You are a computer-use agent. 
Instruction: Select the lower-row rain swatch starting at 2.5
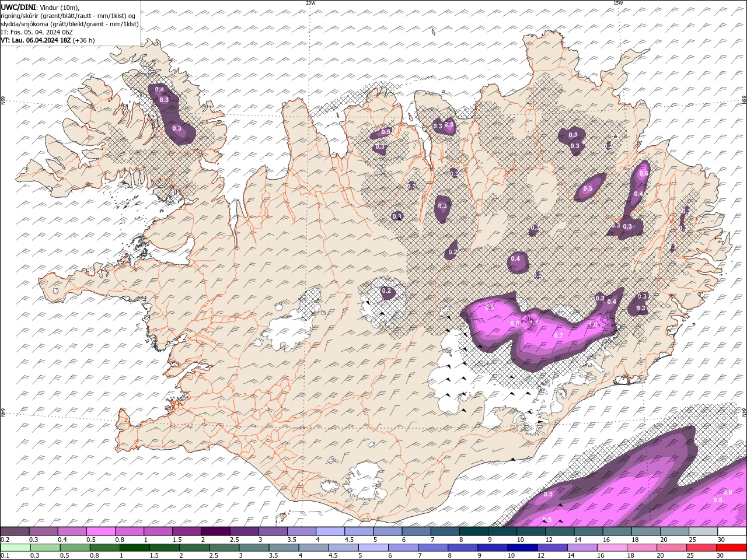pyautogui.click(x=224, y=548)
